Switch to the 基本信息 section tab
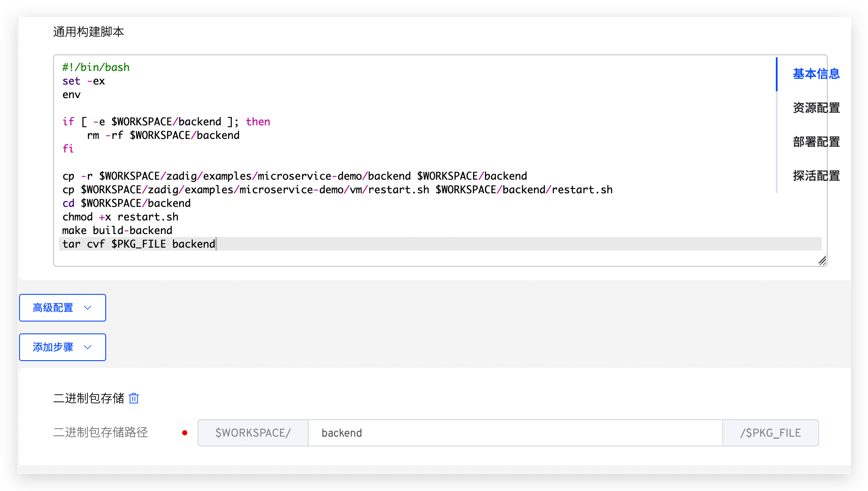This screenshot has height=491, width=868. tap(816, 74)
